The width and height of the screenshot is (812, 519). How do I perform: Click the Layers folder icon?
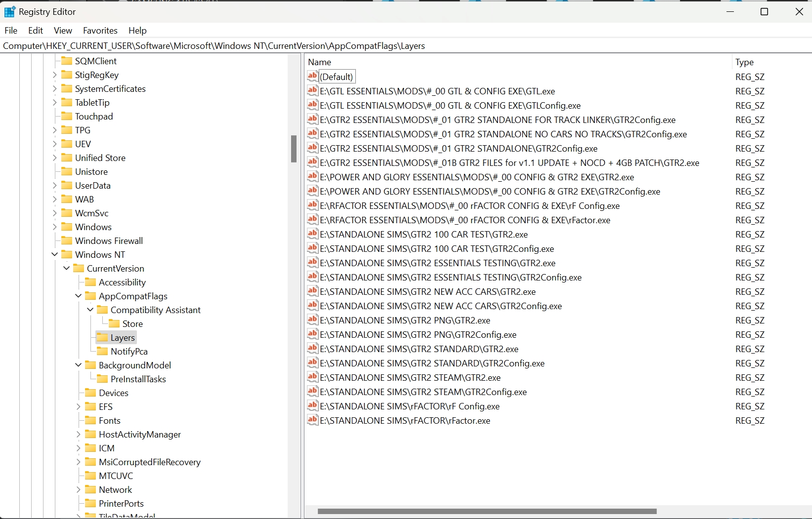pos(102,337)
